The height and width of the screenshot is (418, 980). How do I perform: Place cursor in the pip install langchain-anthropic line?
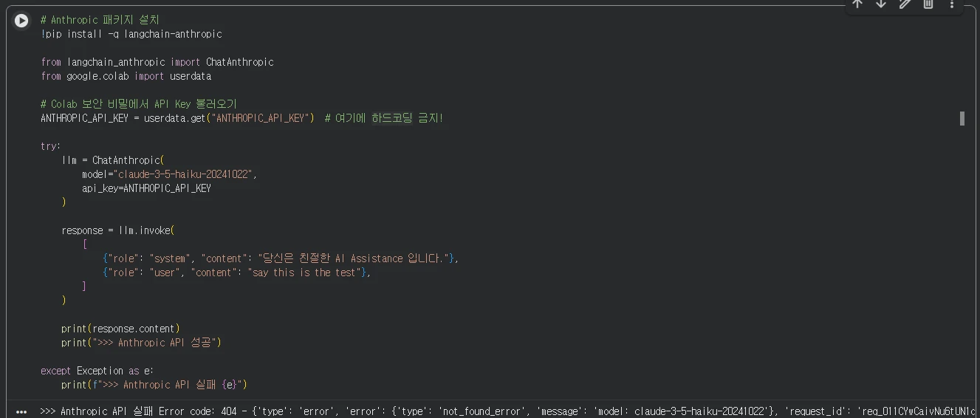coord(131,34)
